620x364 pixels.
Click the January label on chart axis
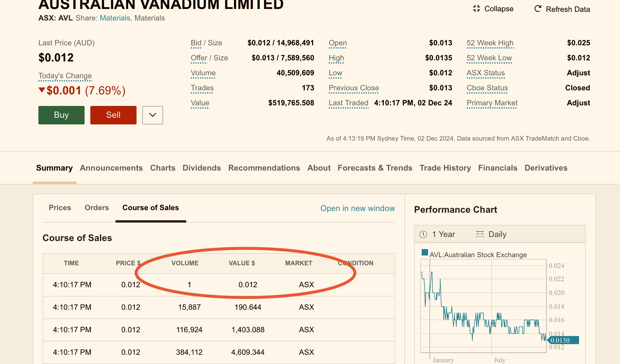(x=443, y=360)
